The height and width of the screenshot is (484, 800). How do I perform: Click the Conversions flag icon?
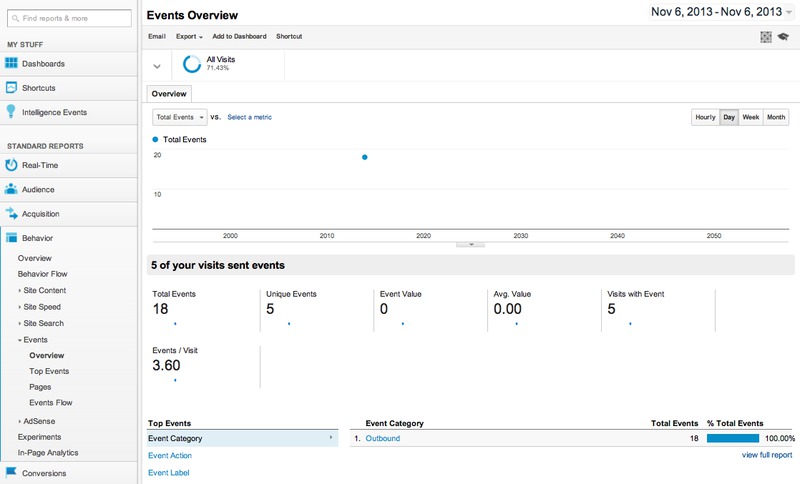11,472
